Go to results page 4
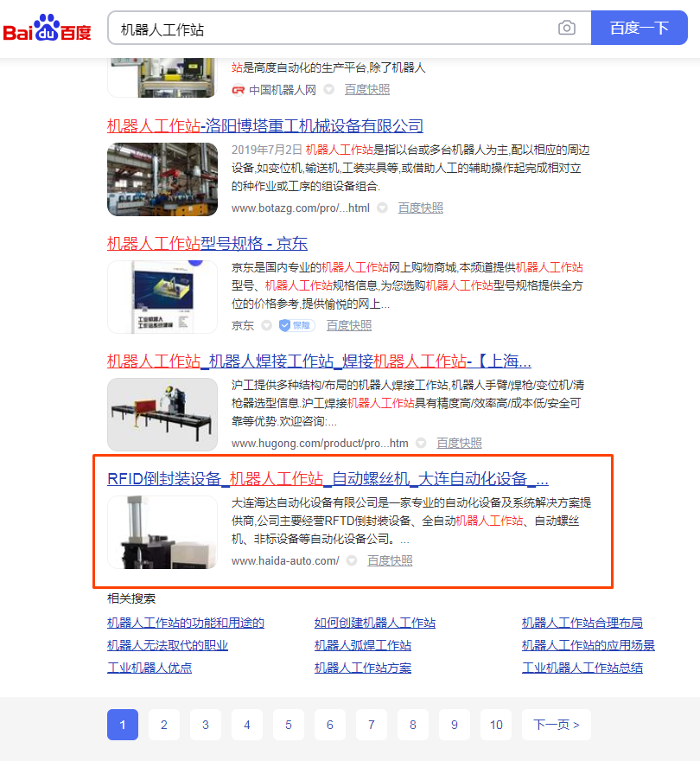The width and height of the screenshot is (700, 761). coord(247,725)
